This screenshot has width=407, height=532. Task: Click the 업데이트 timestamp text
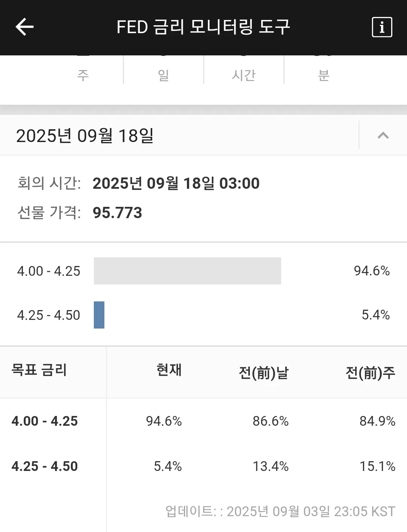pos(280,511)
